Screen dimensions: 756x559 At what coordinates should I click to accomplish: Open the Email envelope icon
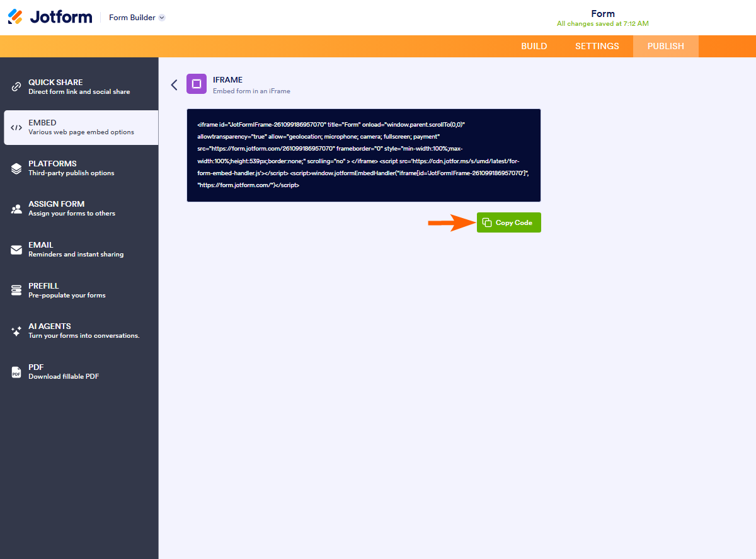pos(16,250)
